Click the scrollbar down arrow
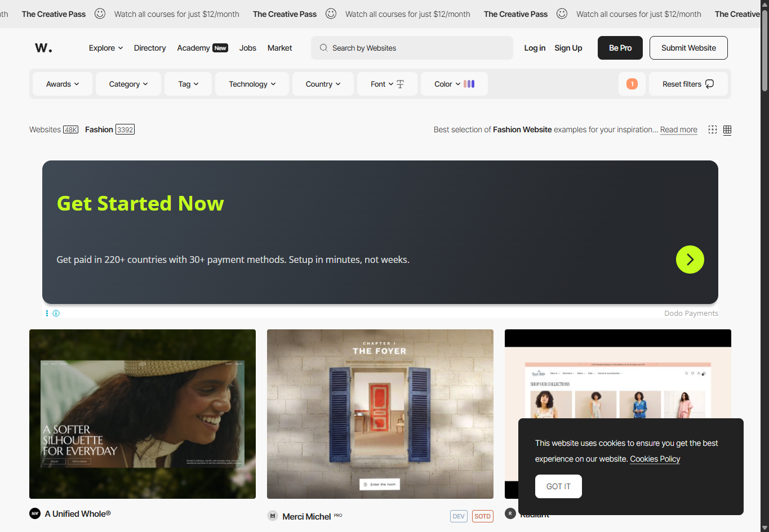The width and height of the screenshot is (769, 532). (764, 527)
